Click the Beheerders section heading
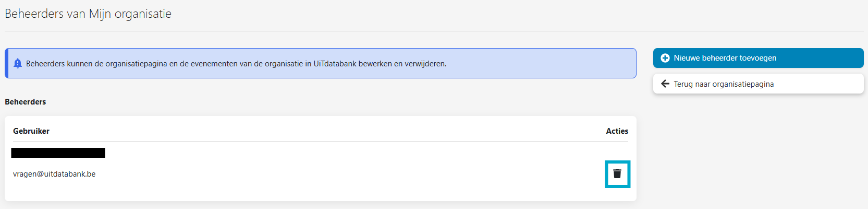The image size is (868, 209). pyautogui.click(x=26, y=102)
